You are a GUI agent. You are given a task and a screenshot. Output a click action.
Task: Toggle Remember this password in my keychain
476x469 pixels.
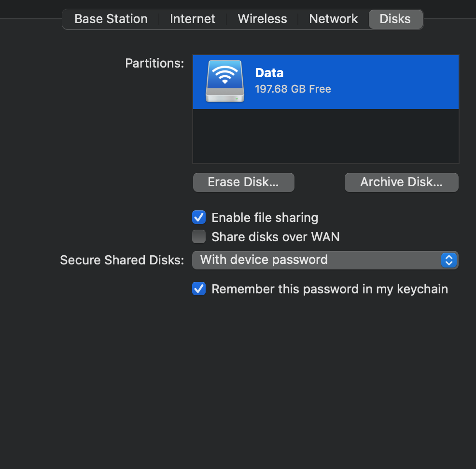[x=199, y=289]
